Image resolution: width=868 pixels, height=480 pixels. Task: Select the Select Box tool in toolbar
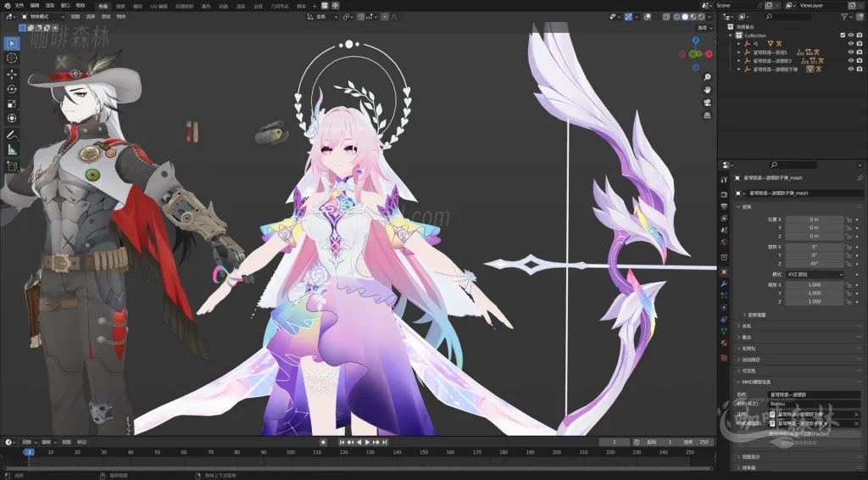[12, 43]
